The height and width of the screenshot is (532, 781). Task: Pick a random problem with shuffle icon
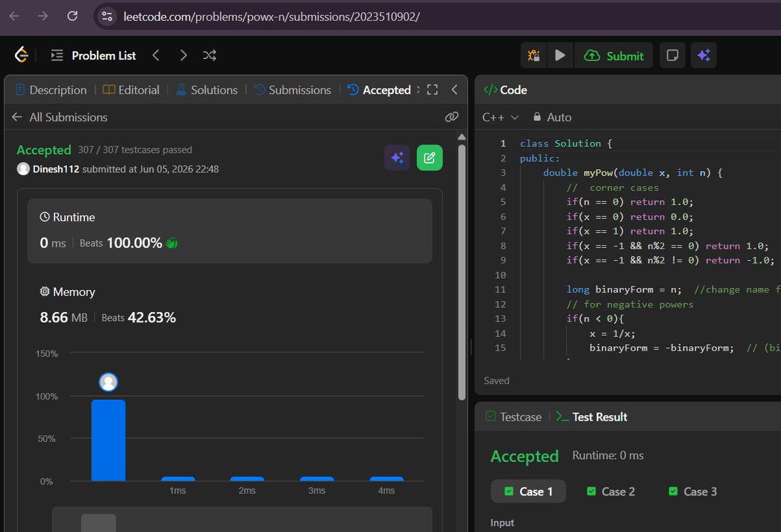tap(210, 55)
